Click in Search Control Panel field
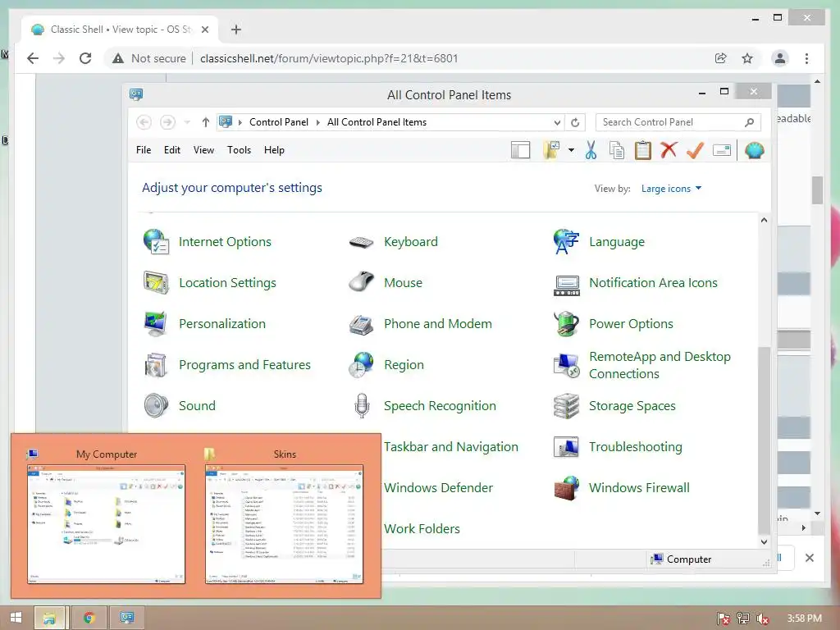 (678, 123)
